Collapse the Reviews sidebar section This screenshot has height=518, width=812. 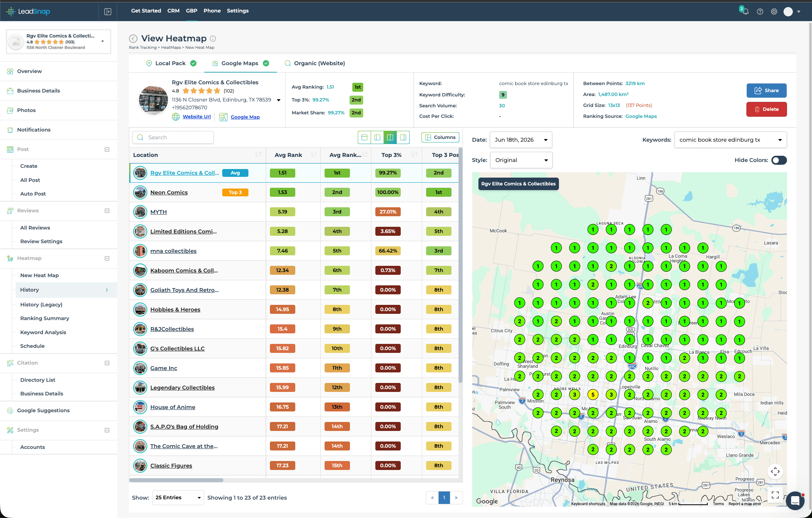(x=107, y=211)
